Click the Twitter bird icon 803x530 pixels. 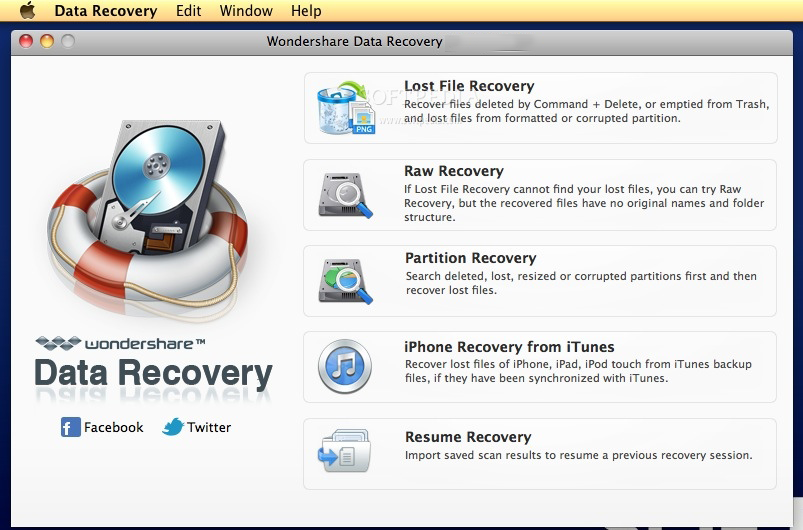(x=173, y=427)
